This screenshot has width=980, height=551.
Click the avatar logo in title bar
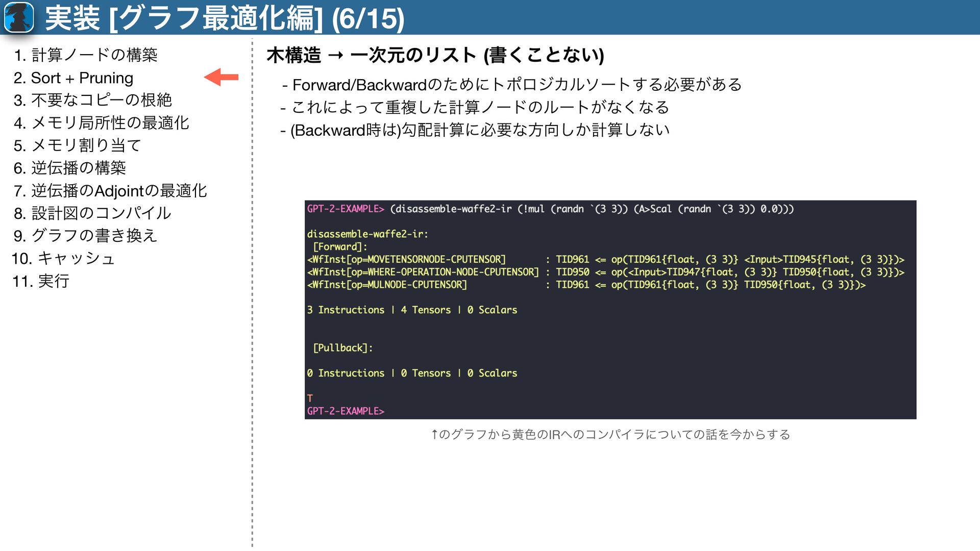[19, 17]
